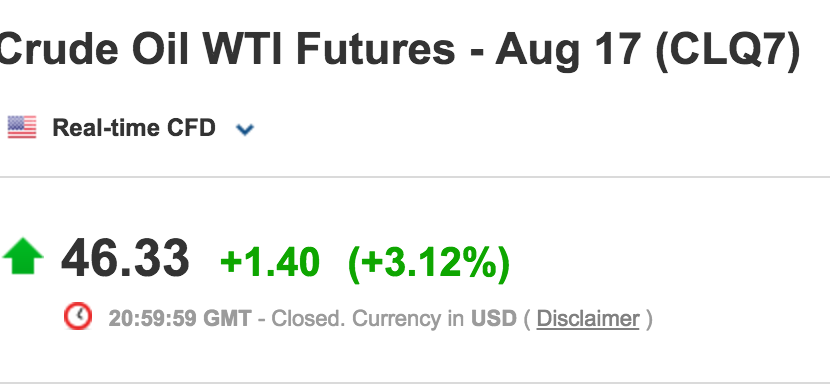This screenshot has height=392, width=830.
Task: Click the Currency in text
Action: (x=408, y=319)
